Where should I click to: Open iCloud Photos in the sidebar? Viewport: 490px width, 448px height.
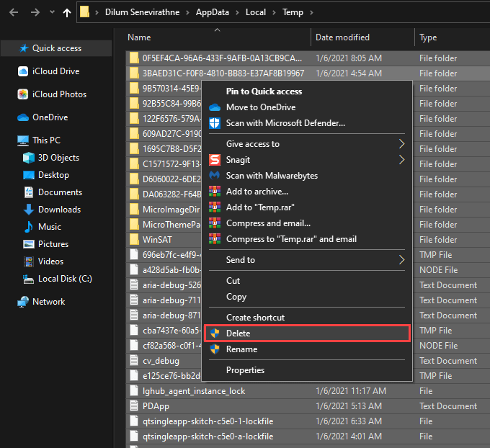tap(59, 94)
